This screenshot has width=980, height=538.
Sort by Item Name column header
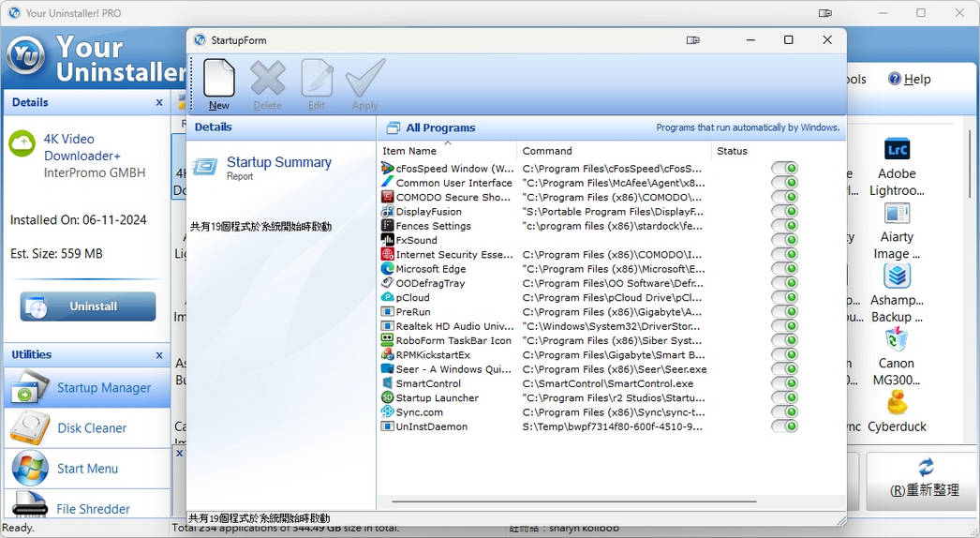448,151
